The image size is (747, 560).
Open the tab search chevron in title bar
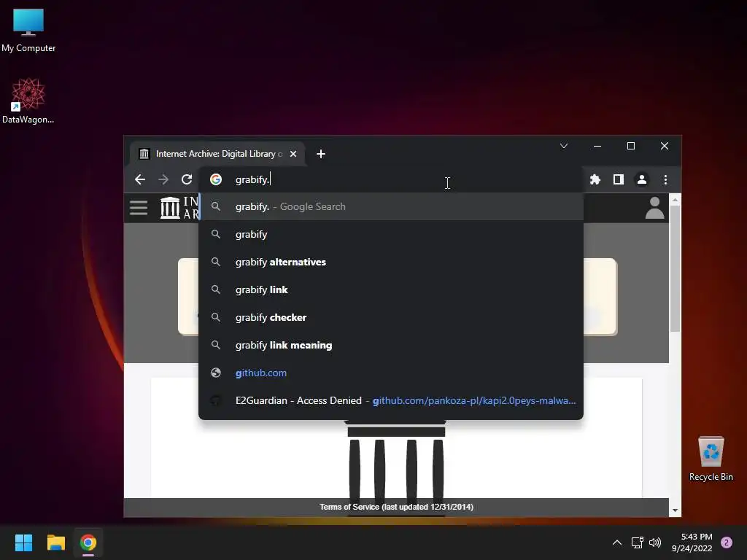point(564,146)
